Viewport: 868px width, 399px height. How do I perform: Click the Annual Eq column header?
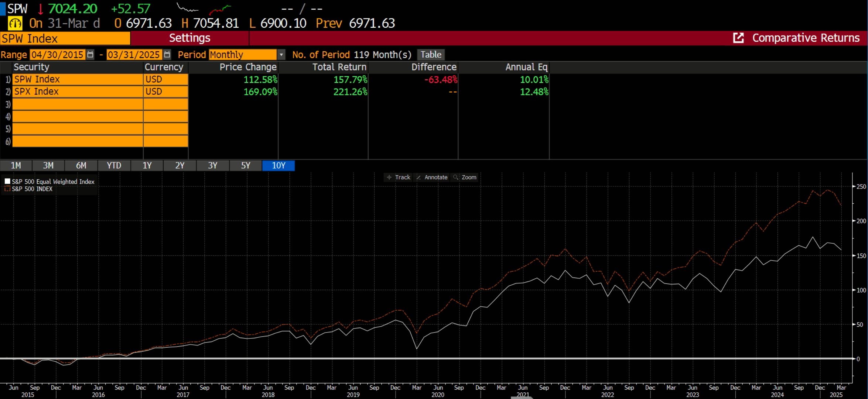coord(526,67)
